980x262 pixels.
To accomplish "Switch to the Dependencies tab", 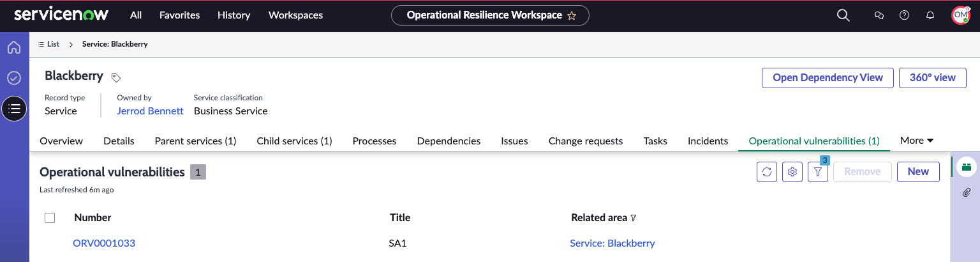I will [449, 141].
